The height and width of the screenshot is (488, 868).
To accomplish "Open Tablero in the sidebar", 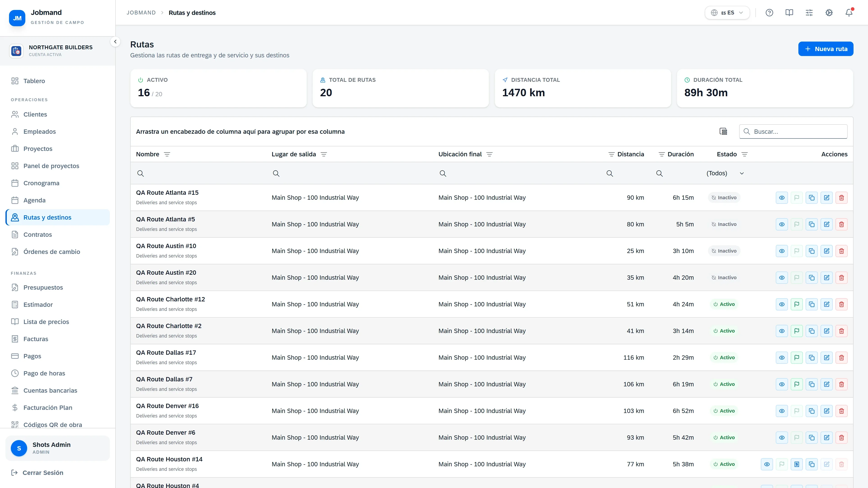I will tap(58, 81).
